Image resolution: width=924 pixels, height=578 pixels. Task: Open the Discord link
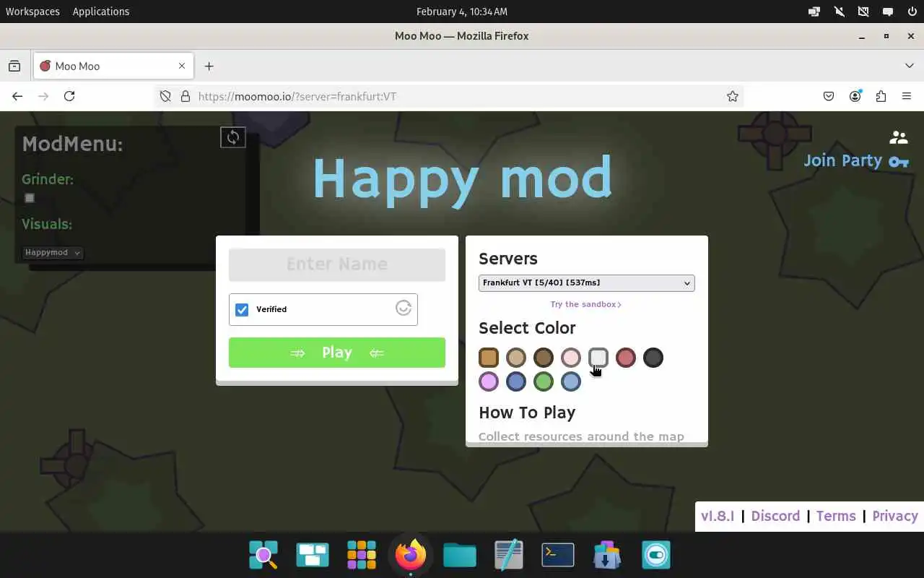click(775, 516)
